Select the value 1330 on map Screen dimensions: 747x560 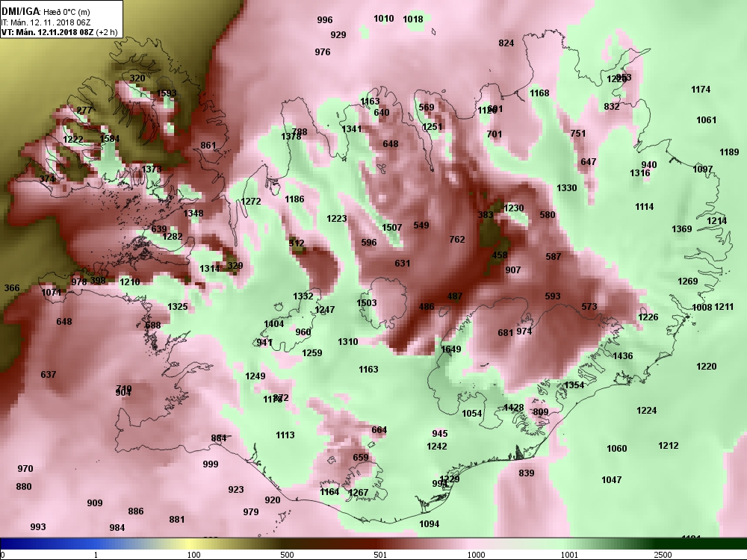pos(566,188)
